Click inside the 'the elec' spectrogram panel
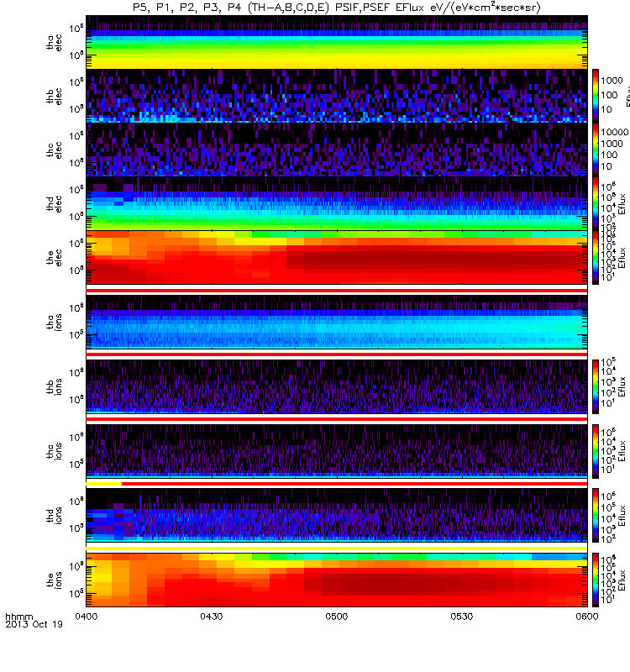This screenshot has width=630, height=672. pyautogui.click(x=337, y=258)
